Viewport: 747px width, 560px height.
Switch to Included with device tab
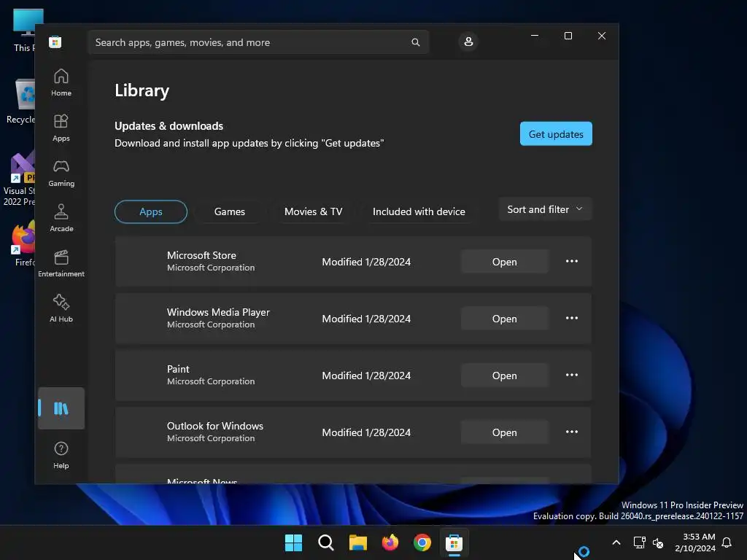(419, 212)
